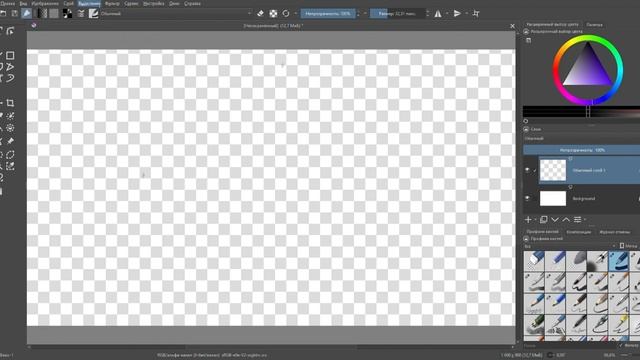Select the highlighted blue ink brush preset

(618, 261)
